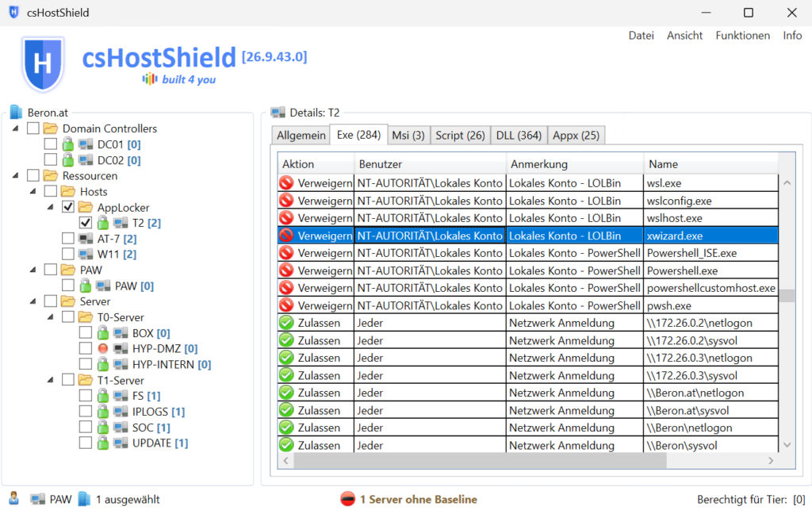Click the csHostShield shield logo

point(43,63)
